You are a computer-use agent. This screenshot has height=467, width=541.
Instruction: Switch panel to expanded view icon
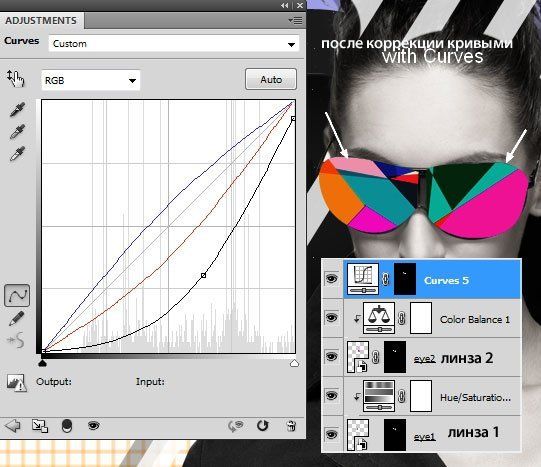coord(40,426)
